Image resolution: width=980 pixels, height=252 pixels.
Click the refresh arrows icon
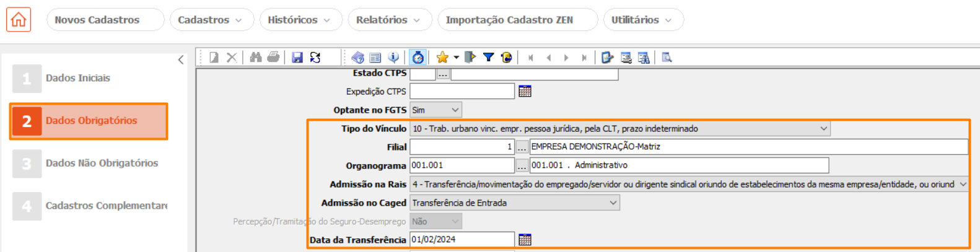[x=315, y=58]
